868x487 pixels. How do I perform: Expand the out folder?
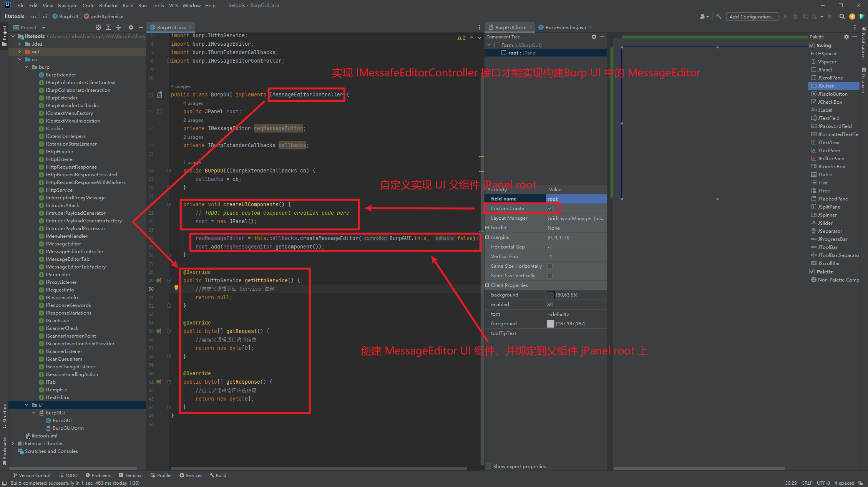click(x=20, y=51)
